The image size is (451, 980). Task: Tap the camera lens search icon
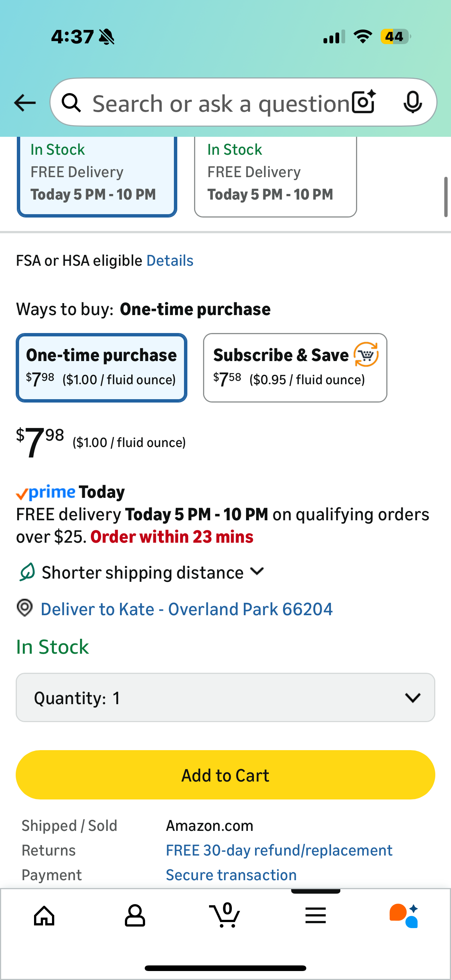363,102
